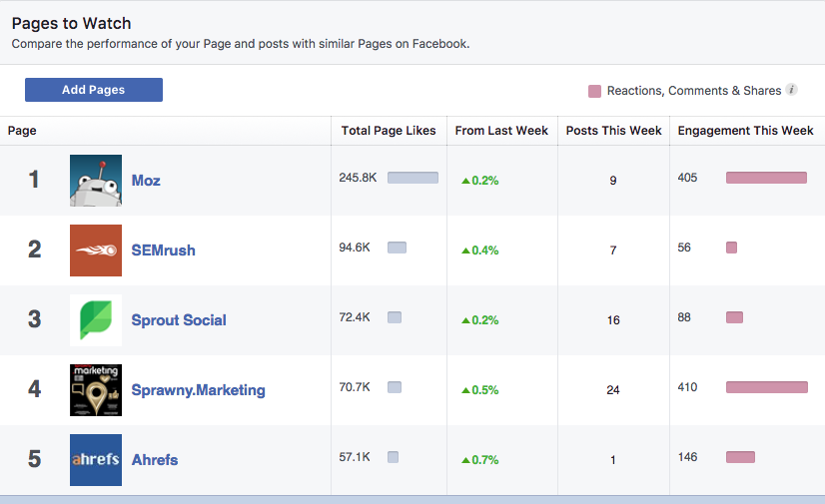Open the Sprawny.Marketing page link
The image size is (825, 504).
click(x=198, y=390)
